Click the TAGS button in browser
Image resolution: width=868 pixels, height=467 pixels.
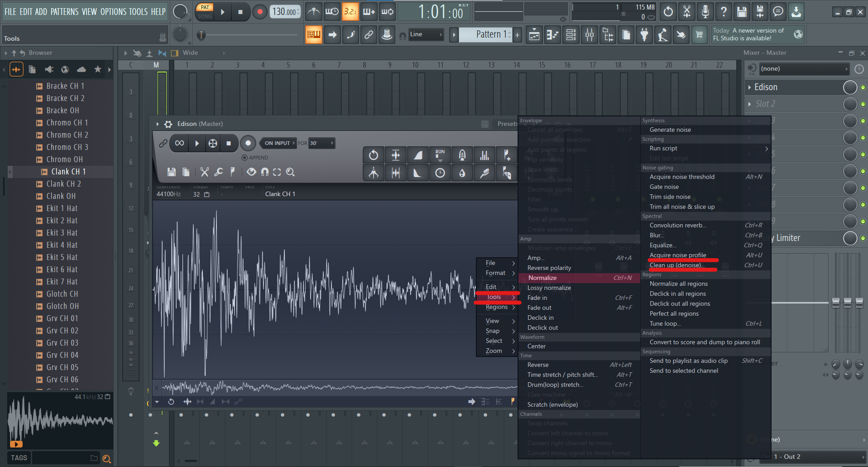[x=19, y=458]
